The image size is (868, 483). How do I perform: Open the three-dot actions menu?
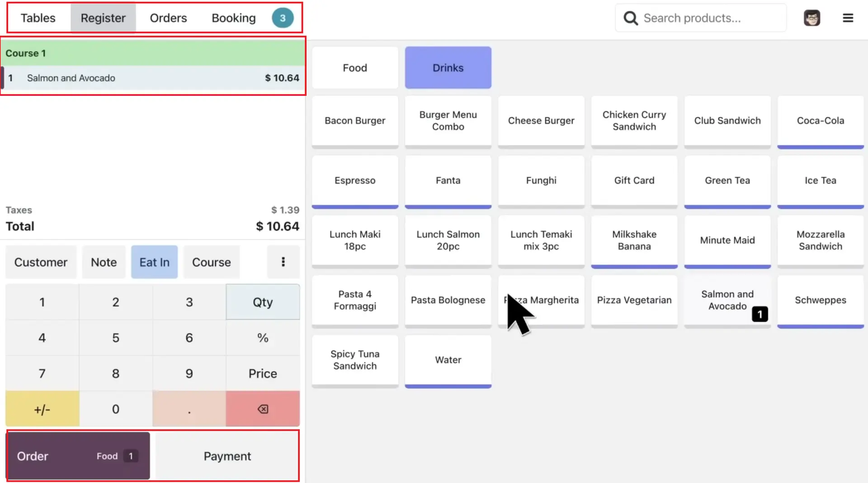point(283,262)
